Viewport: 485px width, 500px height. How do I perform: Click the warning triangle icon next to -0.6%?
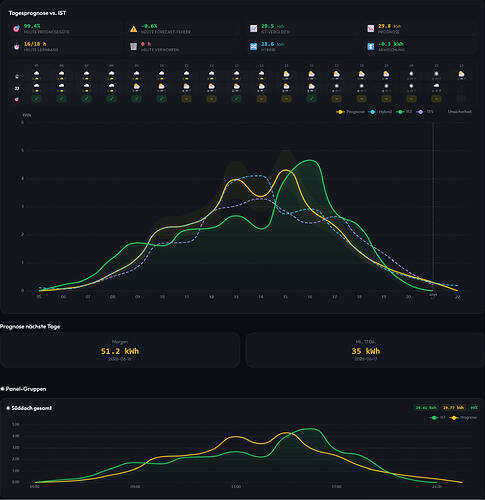coord(133,29)
